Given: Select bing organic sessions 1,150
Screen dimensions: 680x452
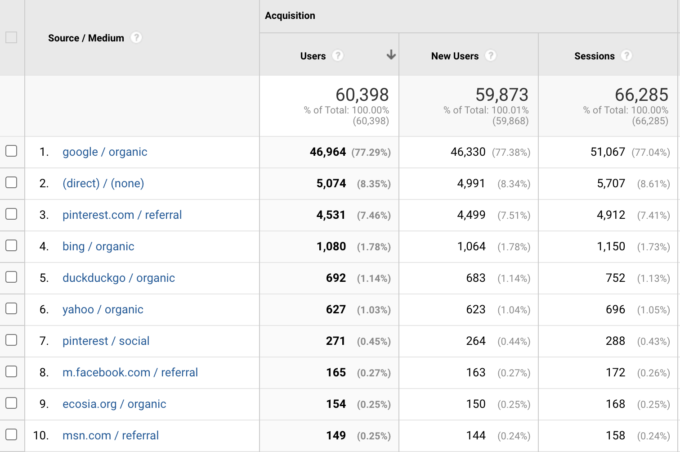Looking at the screenshot, I should coord(611,246).
